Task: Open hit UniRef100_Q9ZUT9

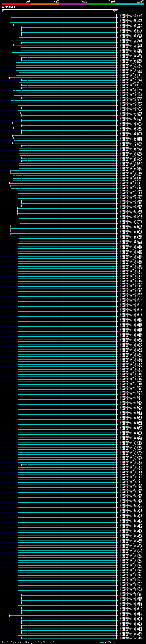Action: pos(131,17)
